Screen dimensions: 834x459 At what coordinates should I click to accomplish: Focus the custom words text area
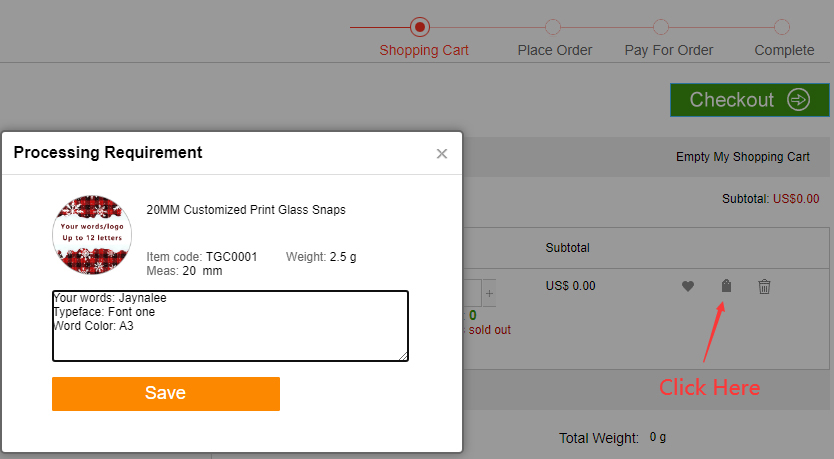230,325
